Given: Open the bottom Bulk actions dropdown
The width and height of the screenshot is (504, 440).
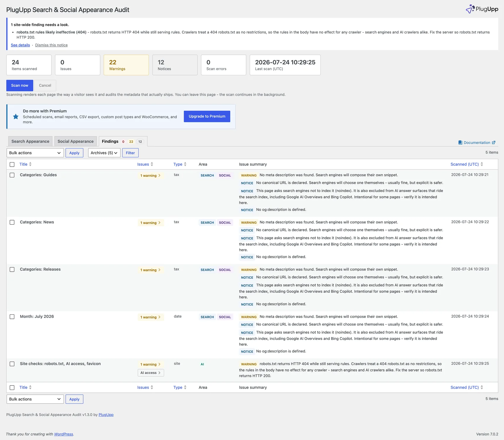Looking at the screenshot, I should [x=35, y=399].
